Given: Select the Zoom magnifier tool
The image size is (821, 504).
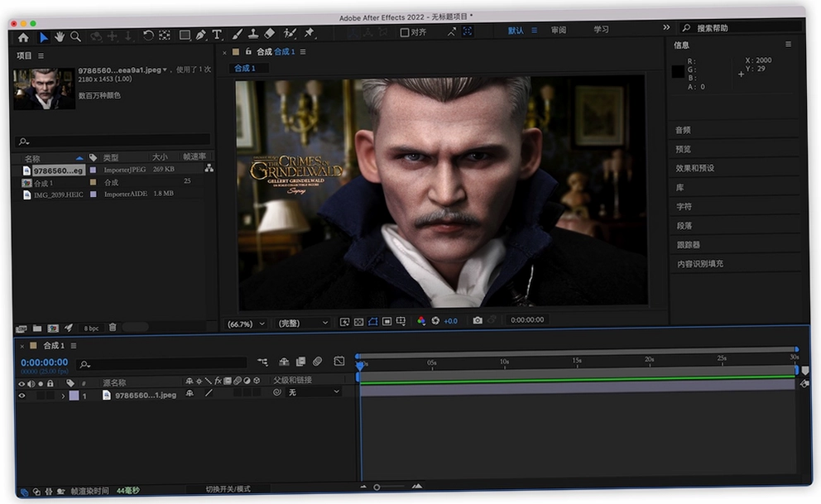Looking at the screenshot, I should (x=75, y=36).
